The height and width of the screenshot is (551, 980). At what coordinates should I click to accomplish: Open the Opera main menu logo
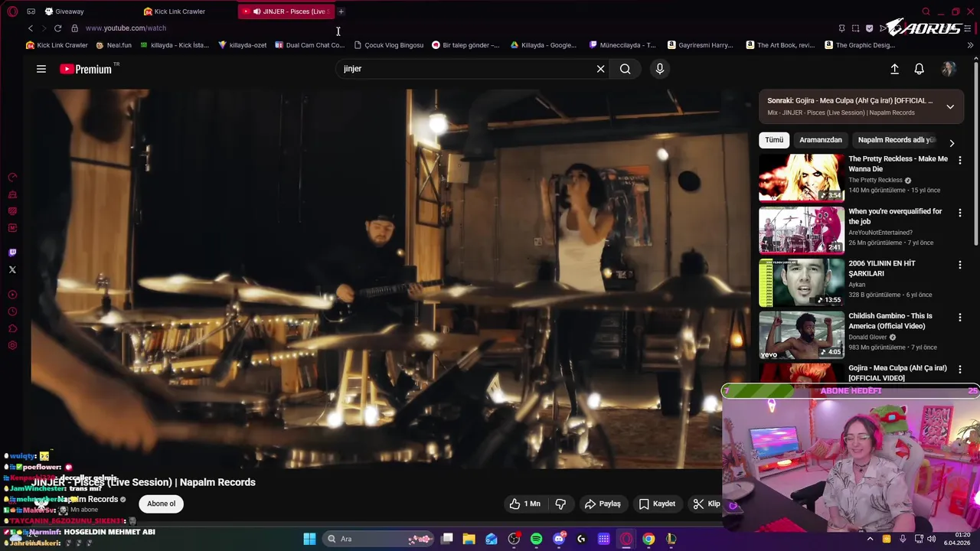pyautogui.click(x=12, y=11)
